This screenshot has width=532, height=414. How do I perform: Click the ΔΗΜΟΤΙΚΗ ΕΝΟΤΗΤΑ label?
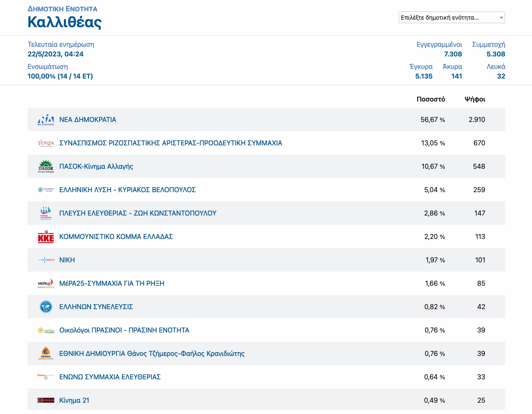63,9
